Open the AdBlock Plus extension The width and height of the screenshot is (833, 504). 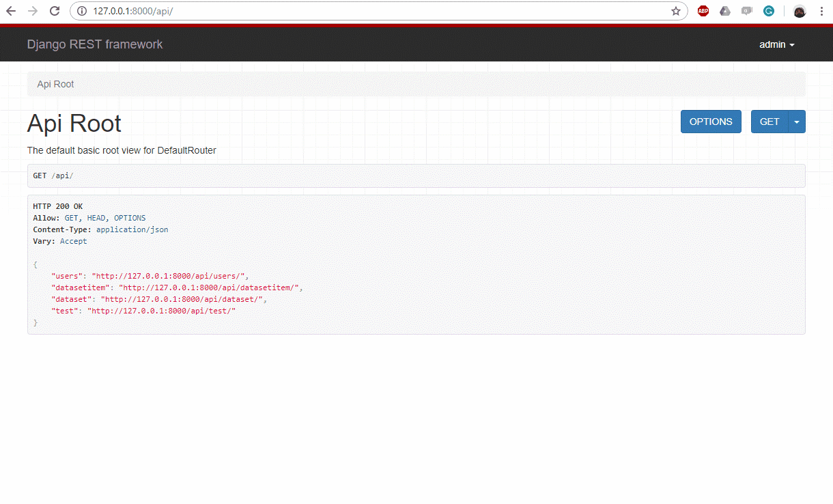pyautogui.click(x=703, y=11)
